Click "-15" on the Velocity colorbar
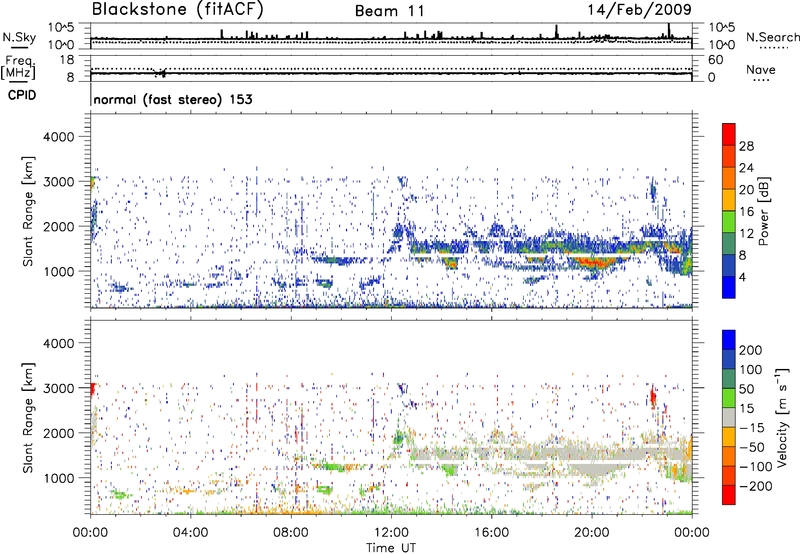The height and width of the screenshot is (554, 800). coord(752,427)
